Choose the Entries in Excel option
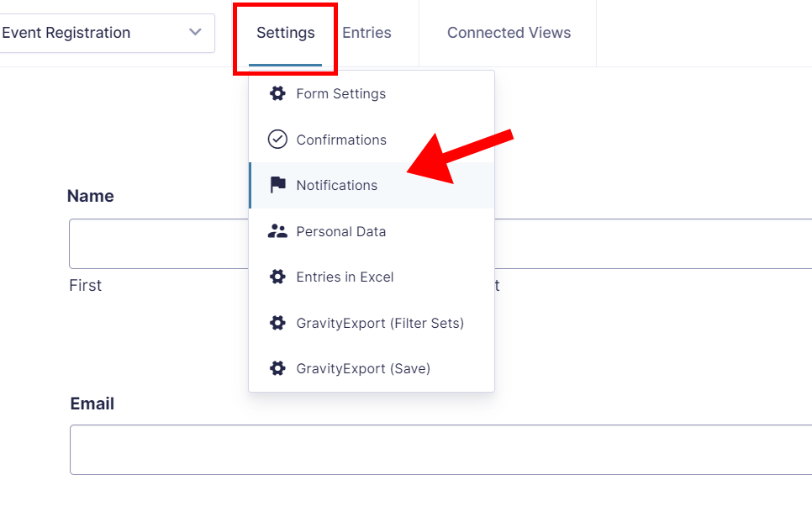The height and width of the screenshot is (512, 812). [x=345, y=277]
